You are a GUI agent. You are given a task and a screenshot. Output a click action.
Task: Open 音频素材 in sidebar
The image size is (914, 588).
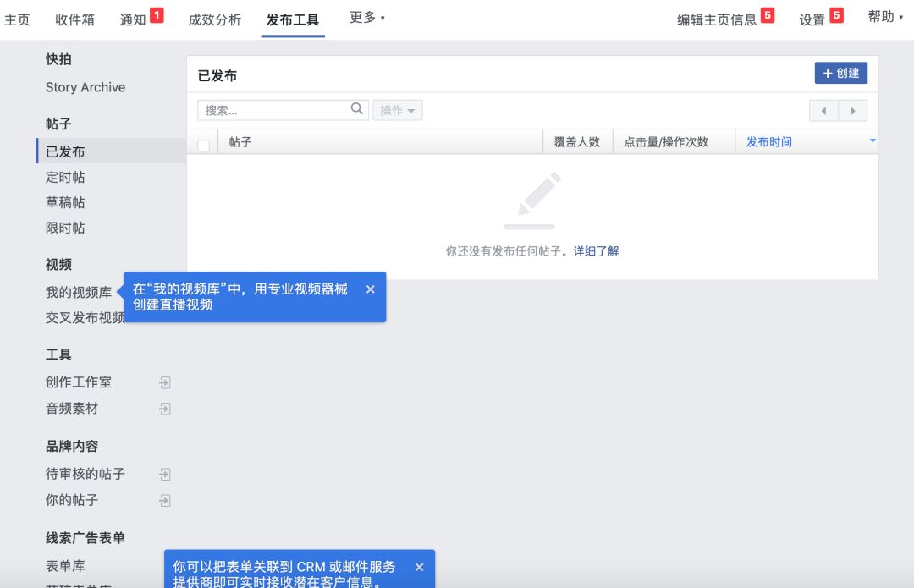point(72,409)
